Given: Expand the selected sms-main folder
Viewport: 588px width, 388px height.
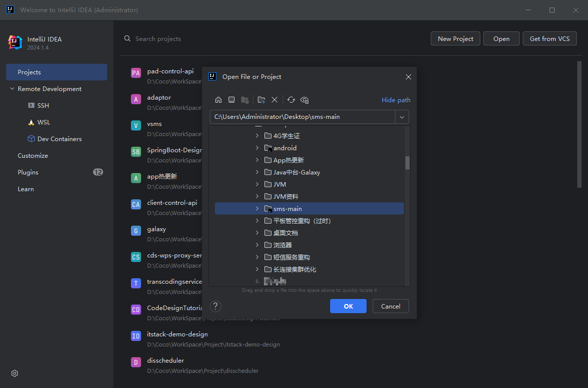Looking at the screenshot, I should pos(257,208).
